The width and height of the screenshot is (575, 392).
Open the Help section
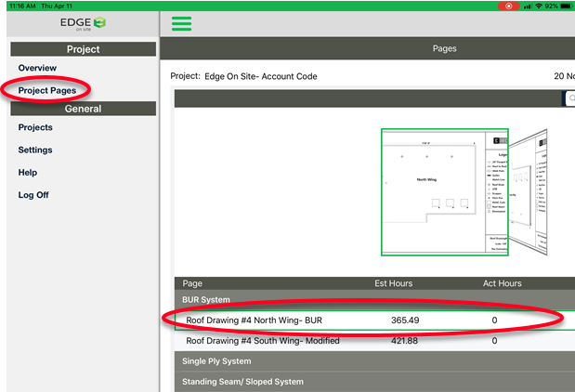tap(28, 173)
